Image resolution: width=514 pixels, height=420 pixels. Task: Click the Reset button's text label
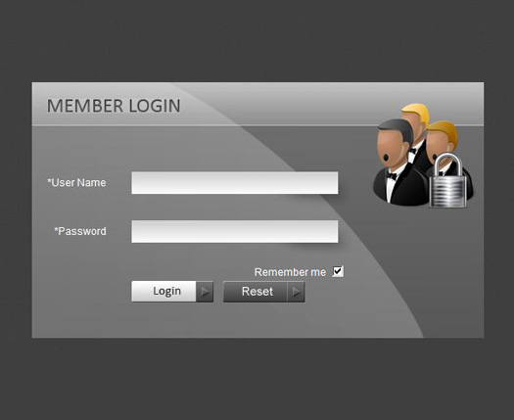click(x=257, y=291)
